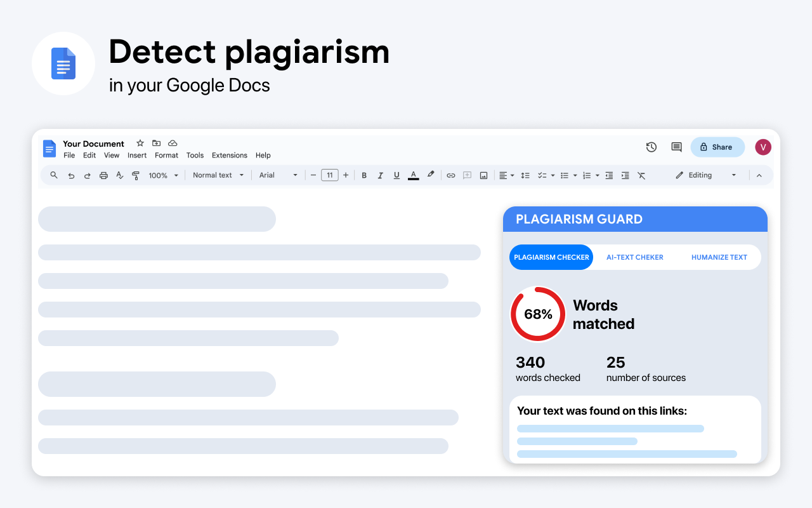Open the File menu
The image size is (812, 508).
click(x=69, y=156)
